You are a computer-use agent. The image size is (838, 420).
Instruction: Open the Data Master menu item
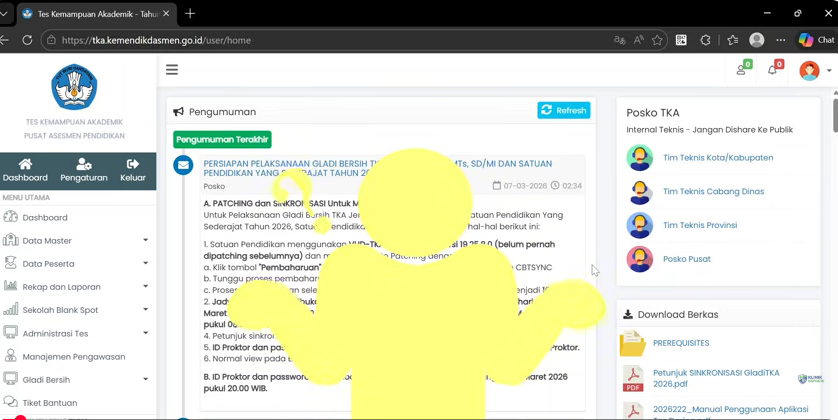pyautogui.click(x=47, y=240)
